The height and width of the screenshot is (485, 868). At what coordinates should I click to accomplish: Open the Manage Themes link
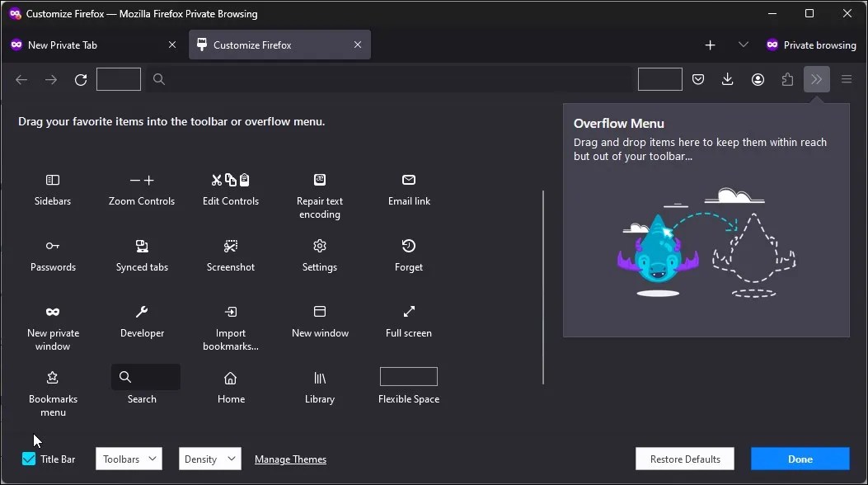point(290,459)
